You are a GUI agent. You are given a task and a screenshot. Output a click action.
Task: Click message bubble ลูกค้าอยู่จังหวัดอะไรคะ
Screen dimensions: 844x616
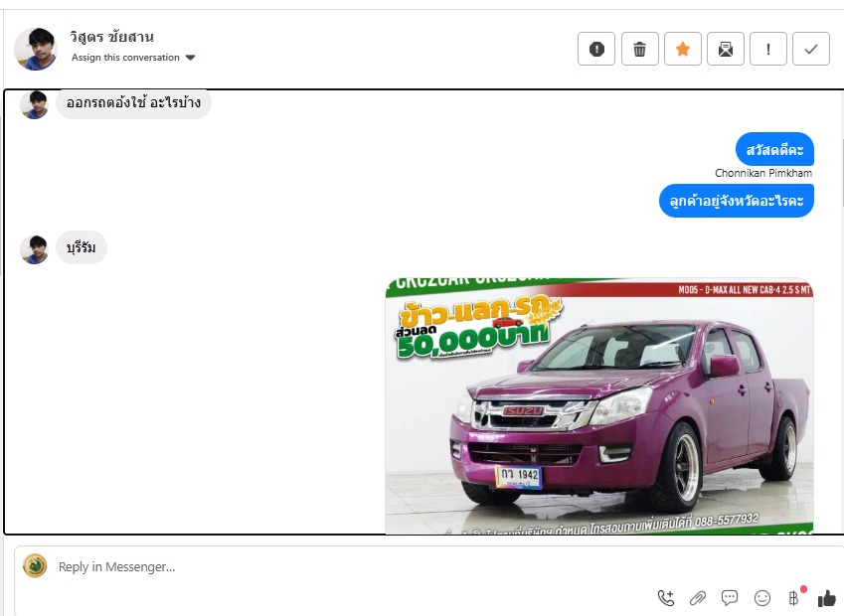coord(737,201)
